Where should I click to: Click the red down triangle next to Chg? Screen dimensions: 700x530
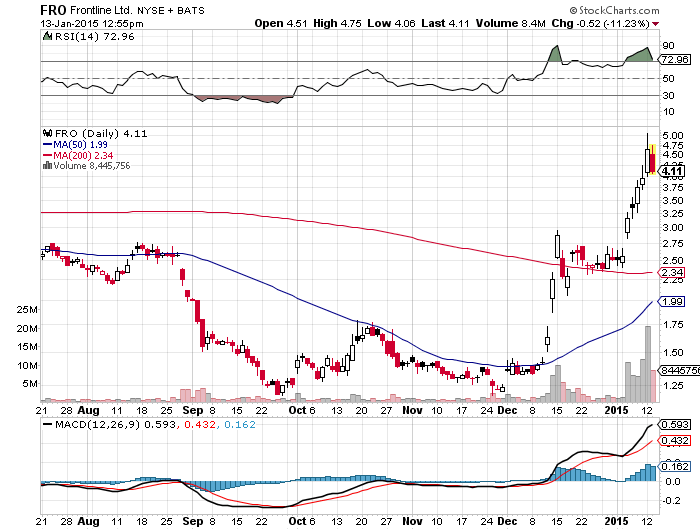(655, 24)
